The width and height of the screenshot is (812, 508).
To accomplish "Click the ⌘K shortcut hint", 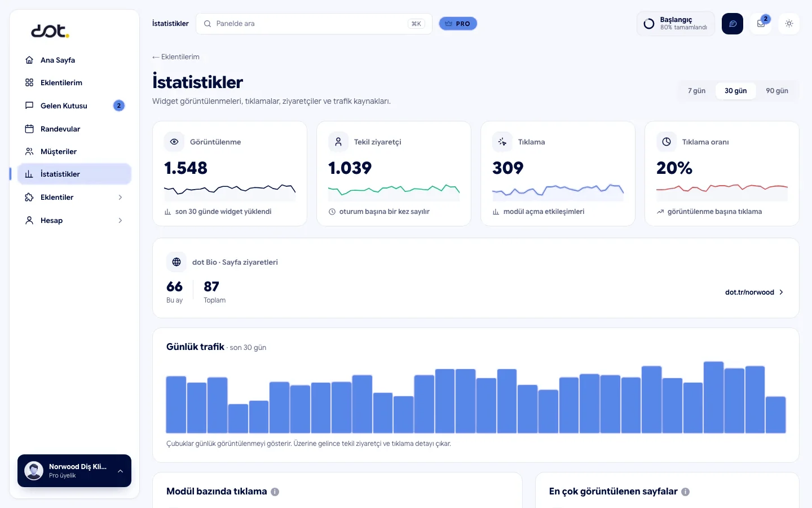I will coord(416,24).
